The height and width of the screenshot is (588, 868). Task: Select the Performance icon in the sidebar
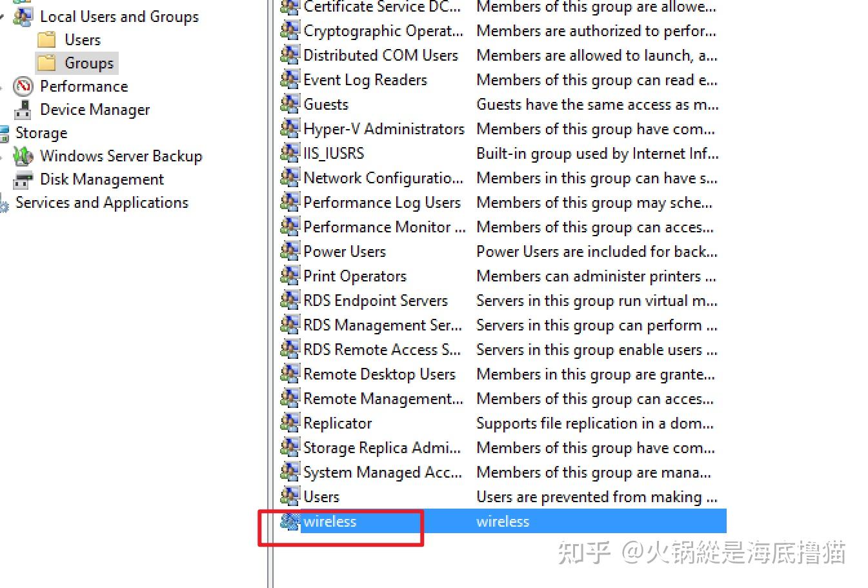point(23,86)
